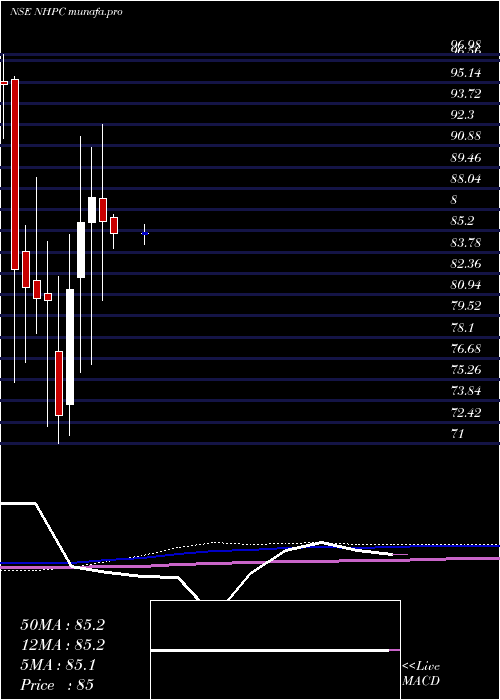Click the 73.84 price level label

pos(466,392)
